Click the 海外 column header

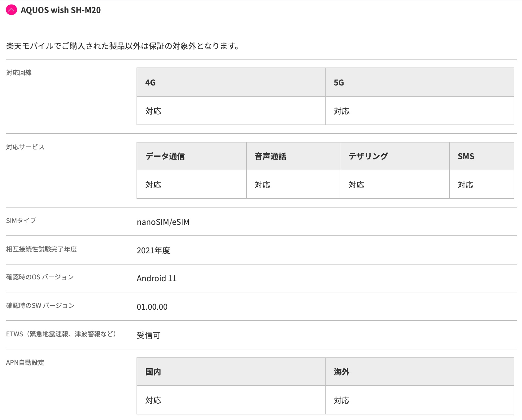point(420,372)
